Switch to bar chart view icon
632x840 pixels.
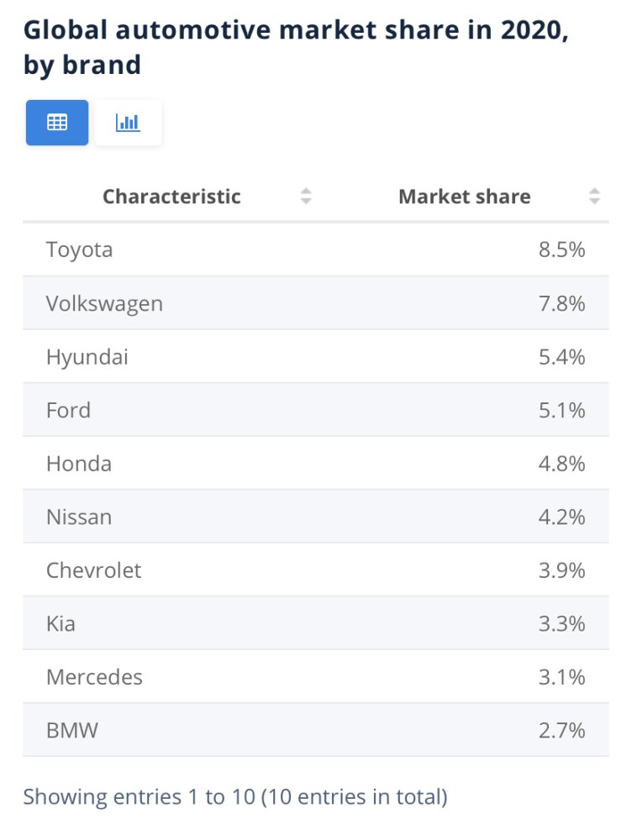(128, 123)
